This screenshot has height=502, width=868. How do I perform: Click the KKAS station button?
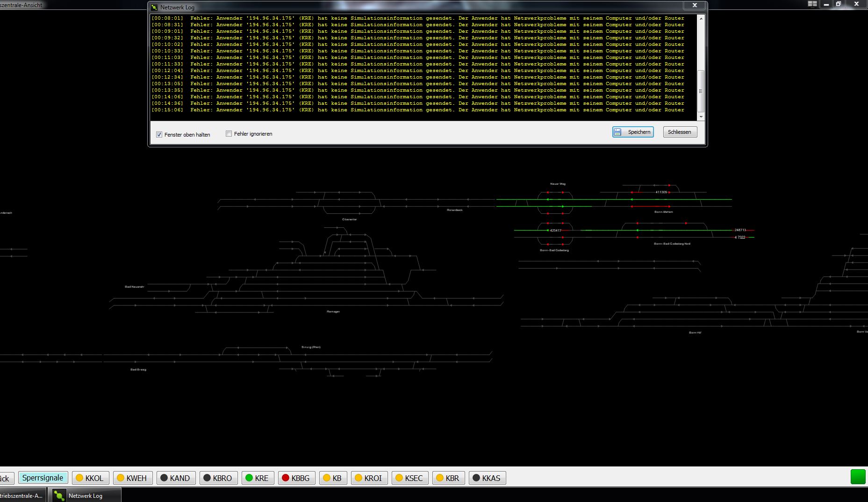[x=487, y=478]
